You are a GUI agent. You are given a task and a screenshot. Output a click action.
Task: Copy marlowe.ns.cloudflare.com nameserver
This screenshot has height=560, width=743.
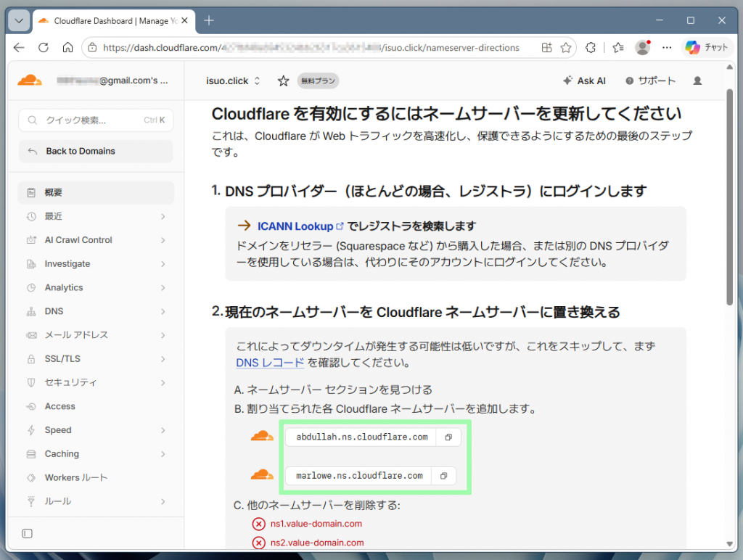443,476
